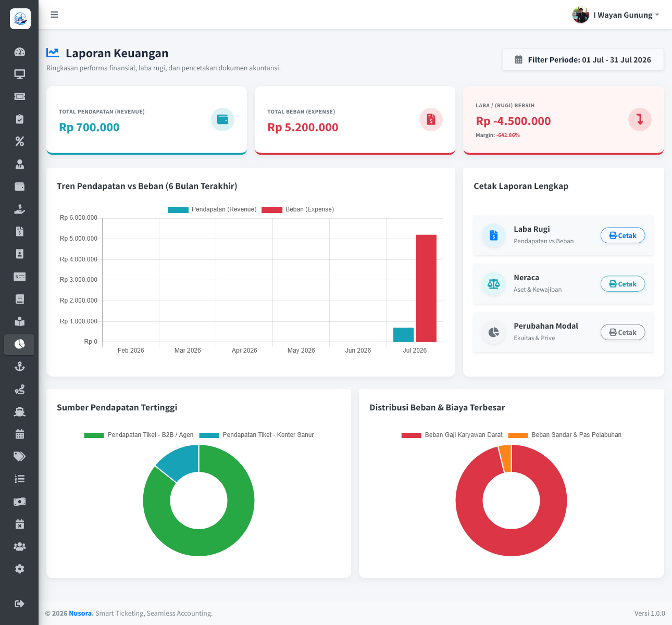Viewport: 672px width, 625px height.
Task: Click the Rp 5.200.000 expense value
Action: pyautogui.click(x=303, y=127)
